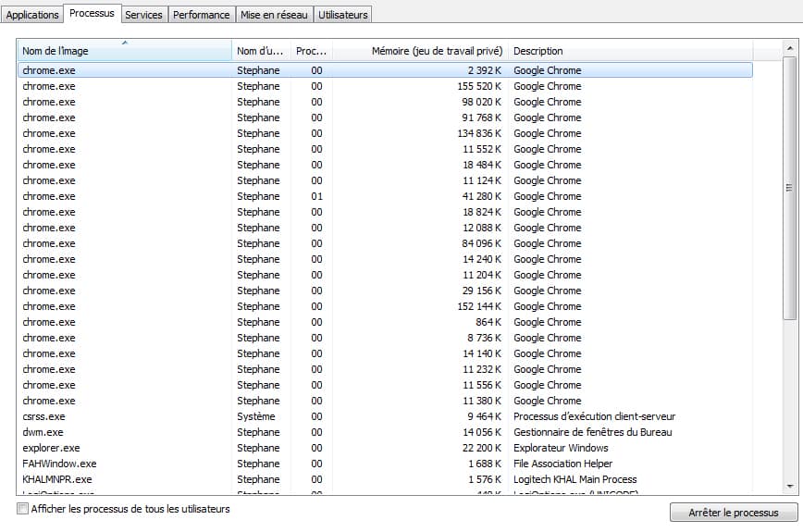This screenshot has width=803, height=532.
Task: Select chrome.exe row using 29 156 K
Action: tap(385, 291)
